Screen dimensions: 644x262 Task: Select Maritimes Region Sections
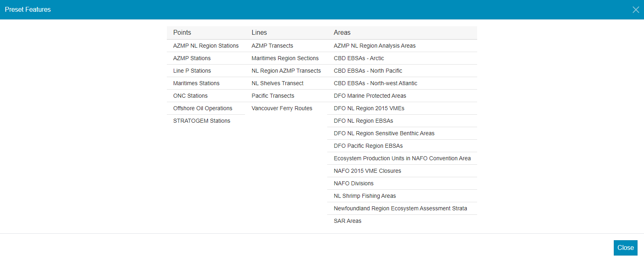click(x=286, y=58)
